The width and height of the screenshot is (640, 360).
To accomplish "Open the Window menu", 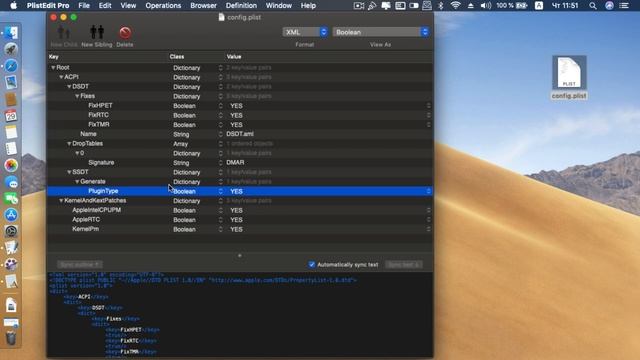I will coord(279,6).
